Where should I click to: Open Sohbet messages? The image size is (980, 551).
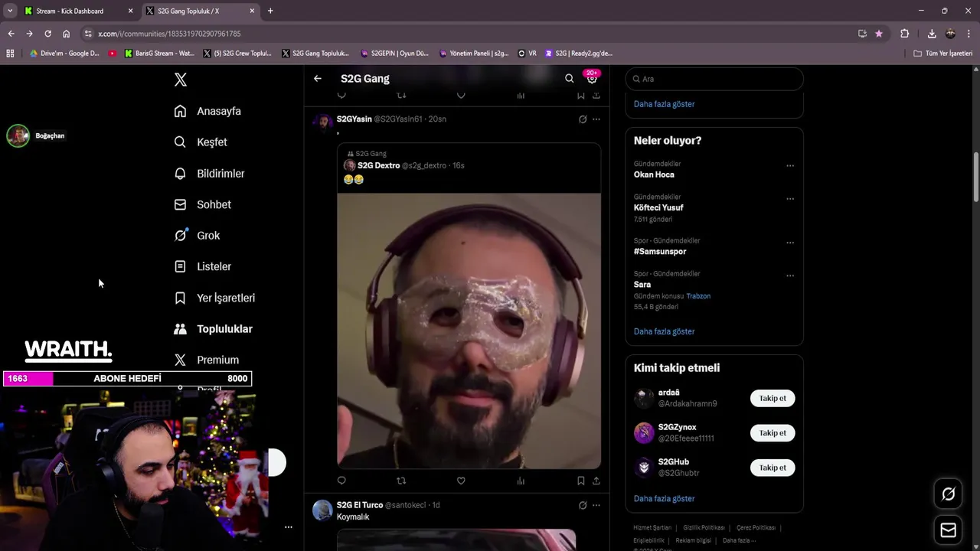point(202,204)
